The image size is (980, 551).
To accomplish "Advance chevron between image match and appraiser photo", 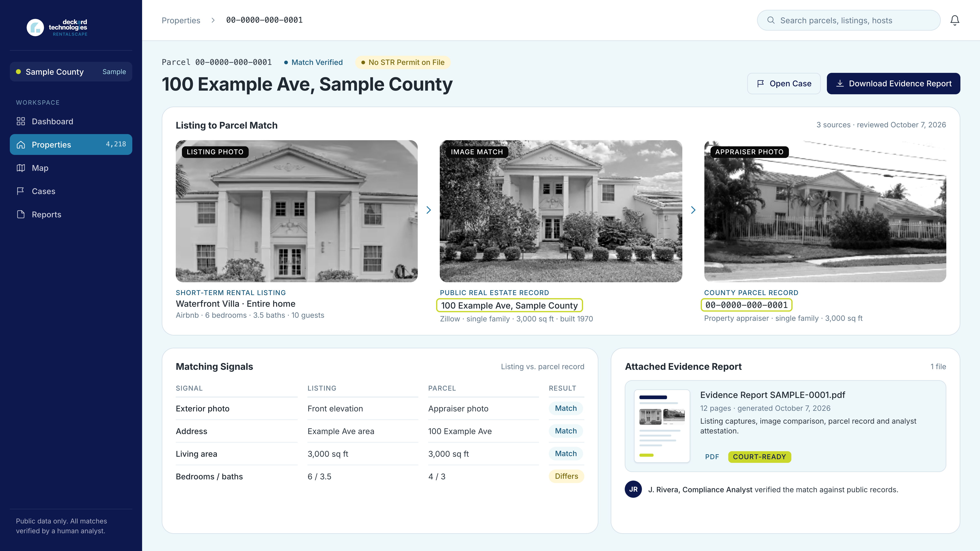I will click(x=693, y=210).
